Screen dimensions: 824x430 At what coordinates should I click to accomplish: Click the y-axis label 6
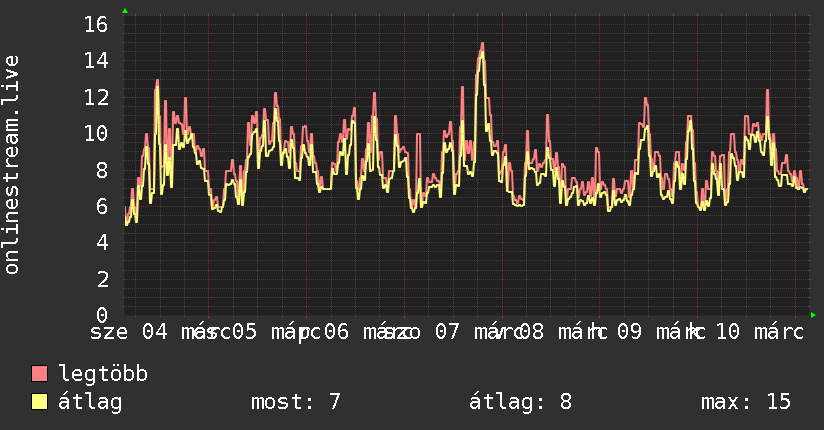coord(102,206)
